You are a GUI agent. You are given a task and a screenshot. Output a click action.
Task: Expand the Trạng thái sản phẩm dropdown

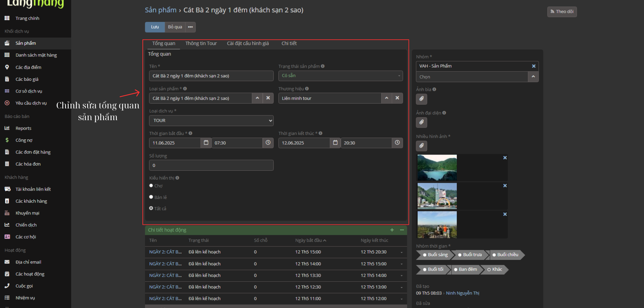pyautogui.click(x=340, y=76)
